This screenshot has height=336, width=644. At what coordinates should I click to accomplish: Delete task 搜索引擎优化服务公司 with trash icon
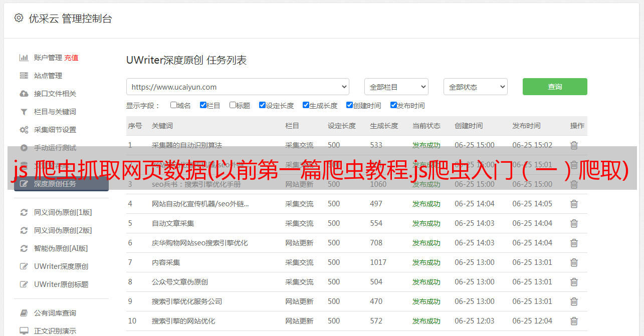click(574, 301)
